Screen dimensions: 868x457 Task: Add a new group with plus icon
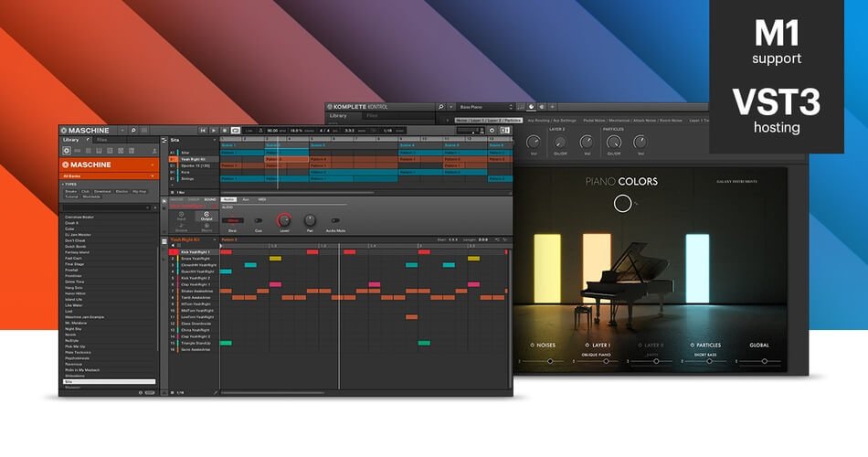tap(172, 185)
